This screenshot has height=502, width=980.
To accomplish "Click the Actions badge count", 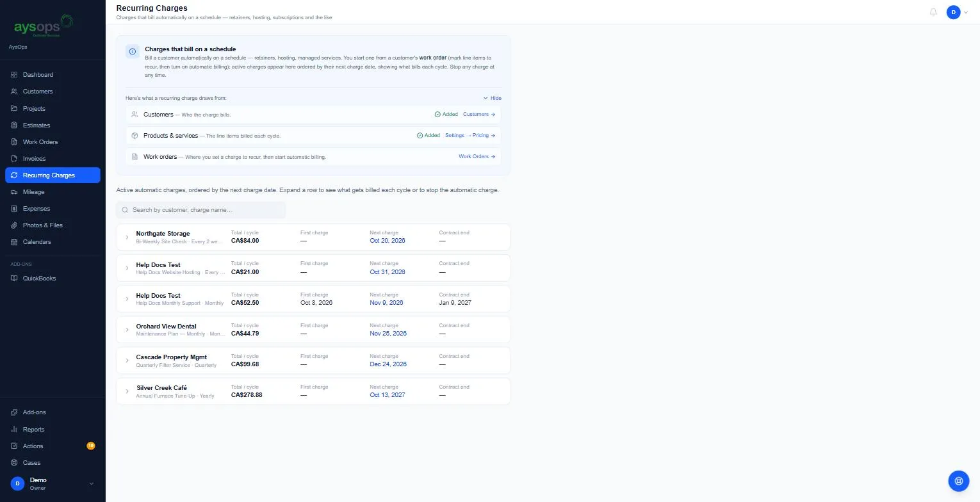I will 91,446.
